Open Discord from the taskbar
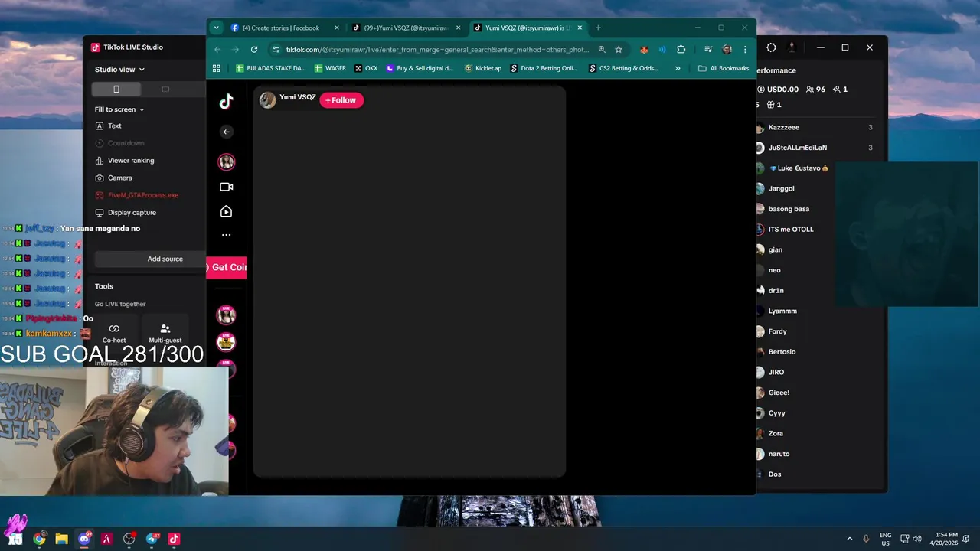Viewport: 980px width, 551px height. click(x=84, y=539)
